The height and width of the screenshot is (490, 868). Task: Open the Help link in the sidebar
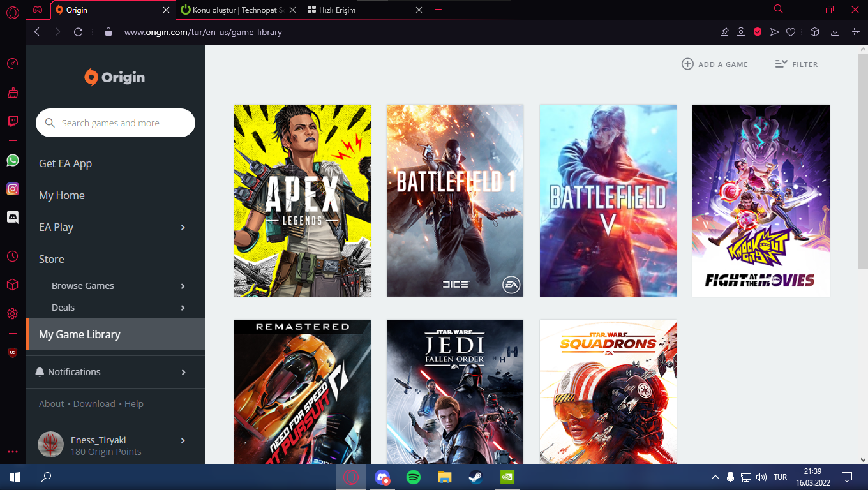pos(134,404)
